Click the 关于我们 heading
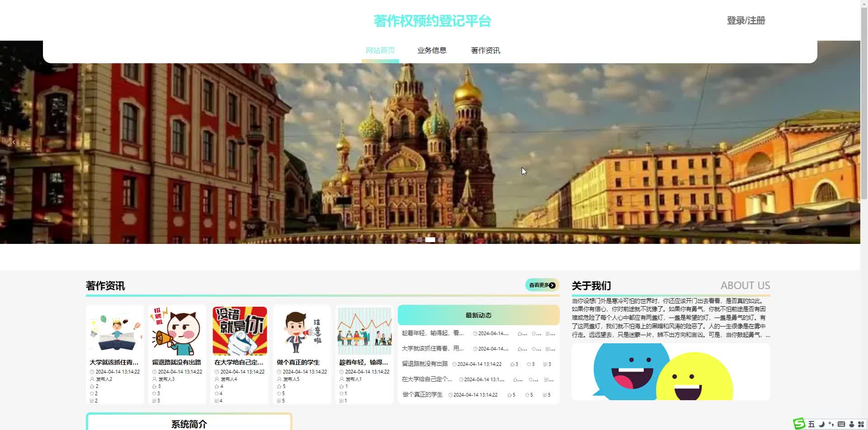Viewport: 868px width, 430px height. 591,286
